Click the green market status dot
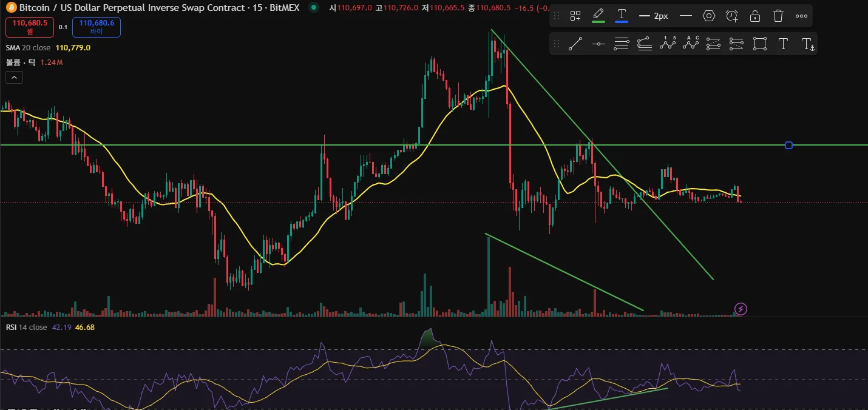This screenshot has height=410, width=868. (313, 8)
